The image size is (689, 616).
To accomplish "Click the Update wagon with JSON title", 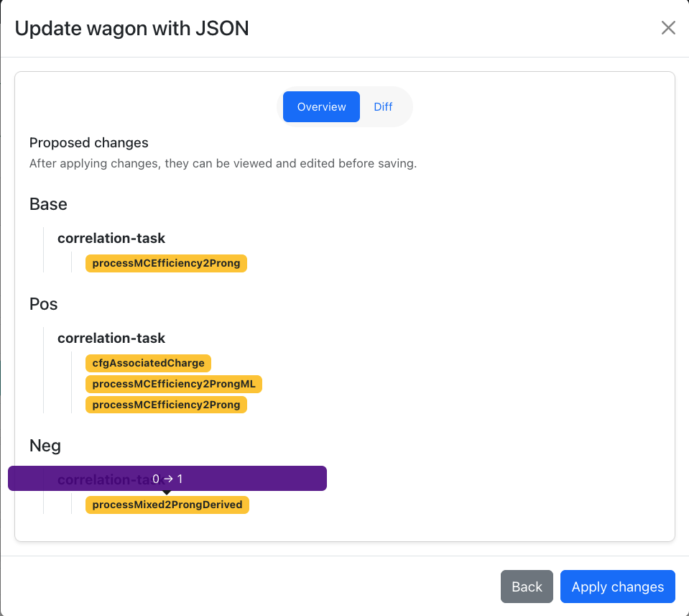I will tap(132, 29).
